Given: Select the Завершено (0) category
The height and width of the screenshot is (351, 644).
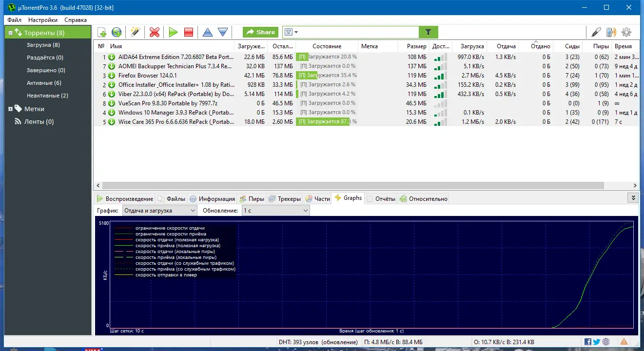Looking at the screenshot, I should click(x=46, y=70).
